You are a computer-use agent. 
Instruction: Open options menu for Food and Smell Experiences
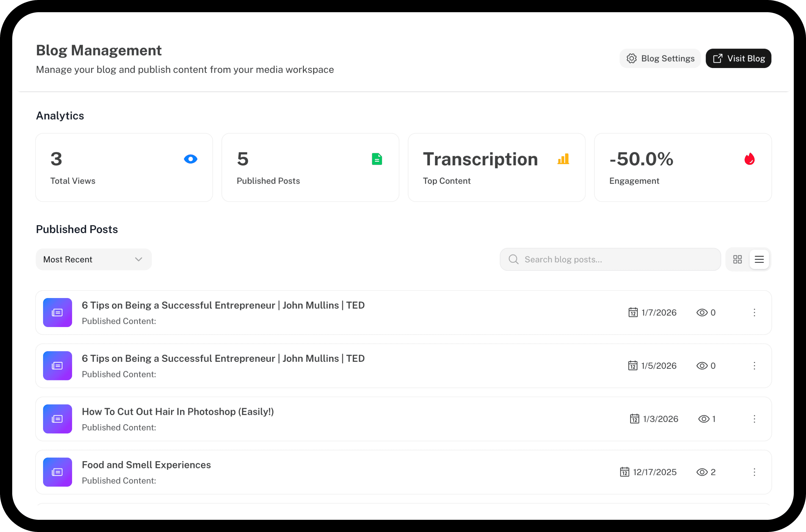(754, 472)
